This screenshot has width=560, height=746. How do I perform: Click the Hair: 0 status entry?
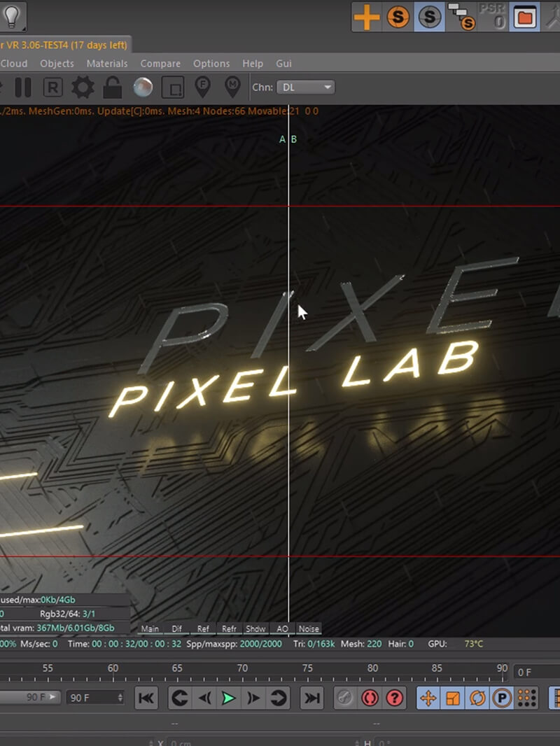pos(401,644)
